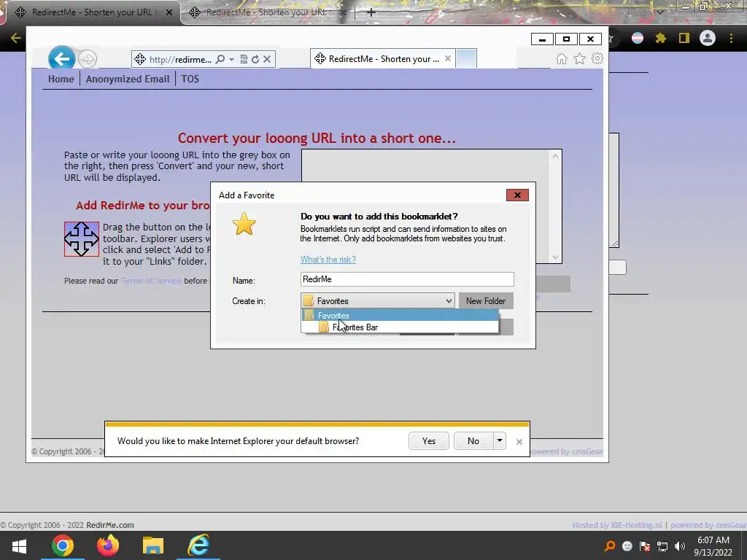Open the Chrome extensions puzzle icon
This screenshot has width=747, height=560.
click(x=661, y=38)
